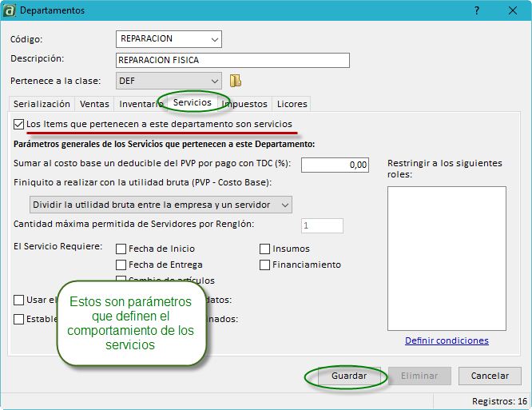This screenshot has width=532, height=410.
Task: Click the Descripción text field
Action: 232,61
